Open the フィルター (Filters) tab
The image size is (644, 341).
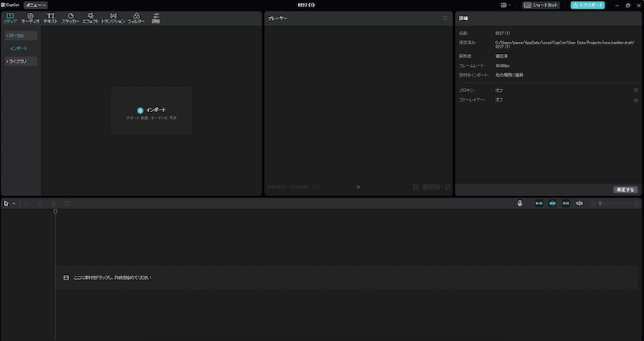136,18
